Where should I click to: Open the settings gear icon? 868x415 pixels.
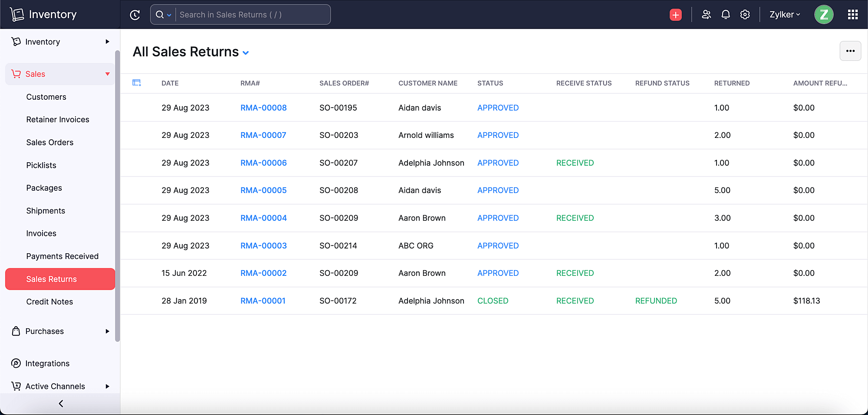point(745,14)
